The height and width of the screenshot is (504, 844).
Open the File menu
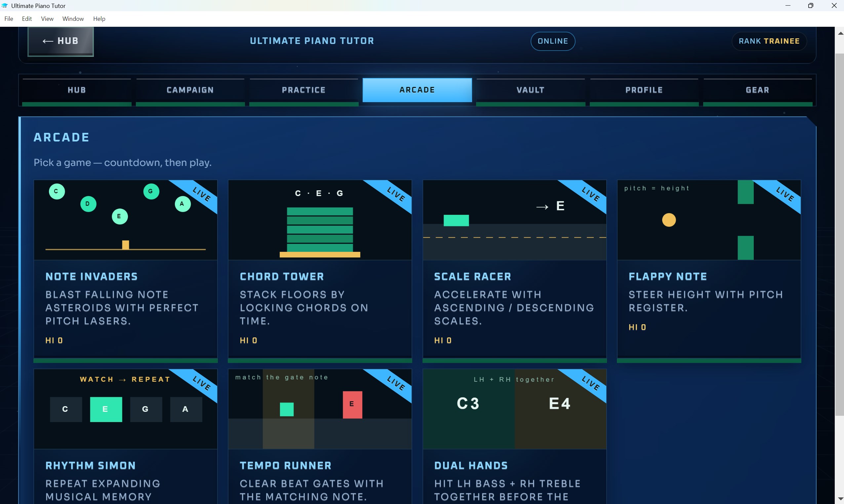[9, 19]
